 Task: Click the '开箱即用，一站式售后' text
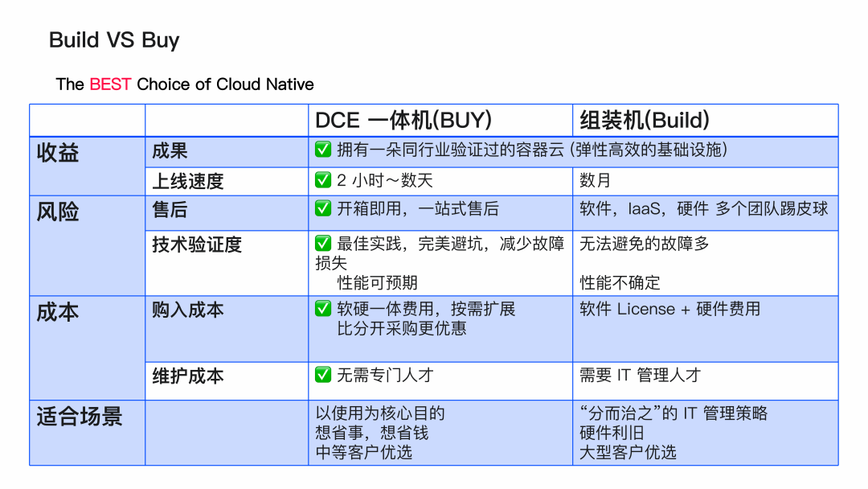click(418, 208)
